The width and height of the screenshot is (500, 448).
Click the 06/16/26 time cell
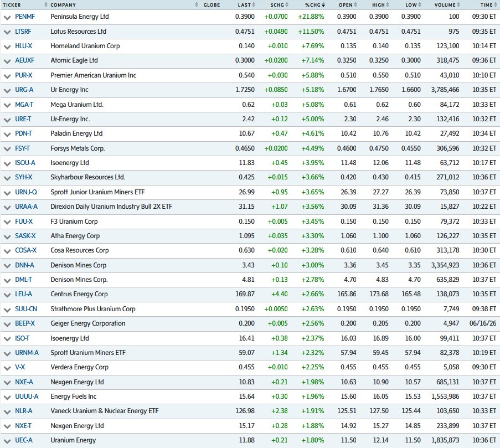point(483,323)
